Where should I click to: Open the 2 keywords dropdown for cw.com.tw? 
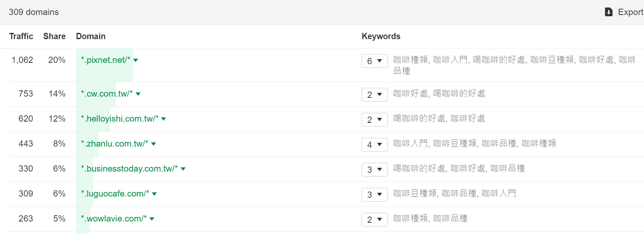coord(375,95)
